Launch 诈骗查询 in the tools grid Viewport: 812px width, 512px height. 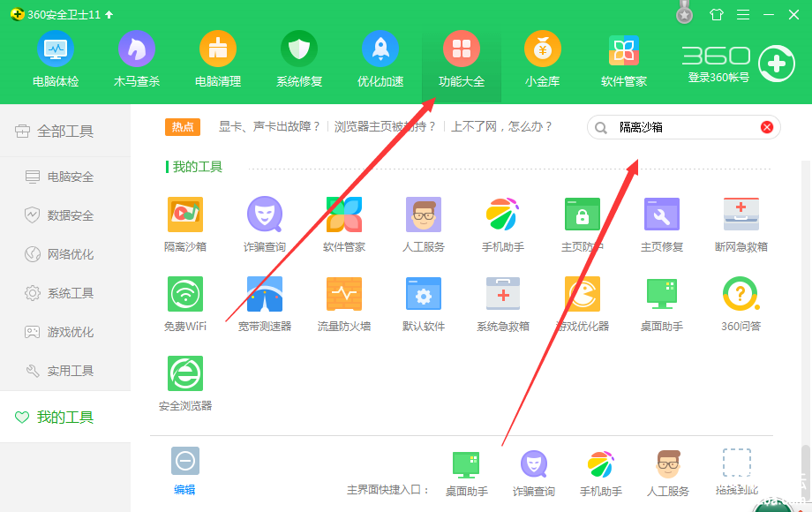[265, 225]
